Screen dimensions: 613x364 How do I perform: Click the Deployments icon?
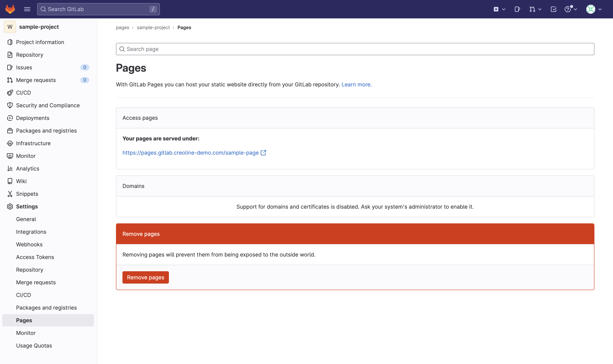point(10,118)
